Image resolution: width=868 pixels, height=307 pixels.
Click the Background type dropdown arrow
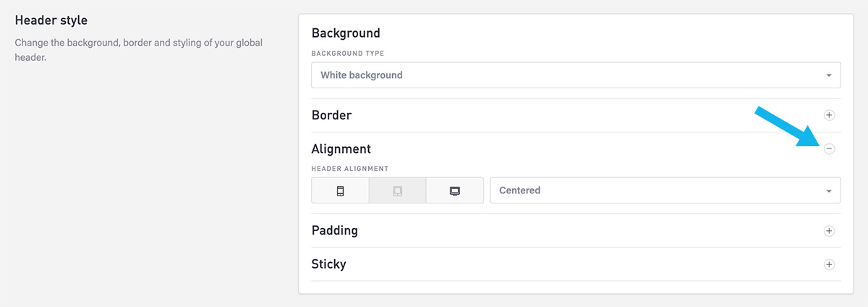829,75
